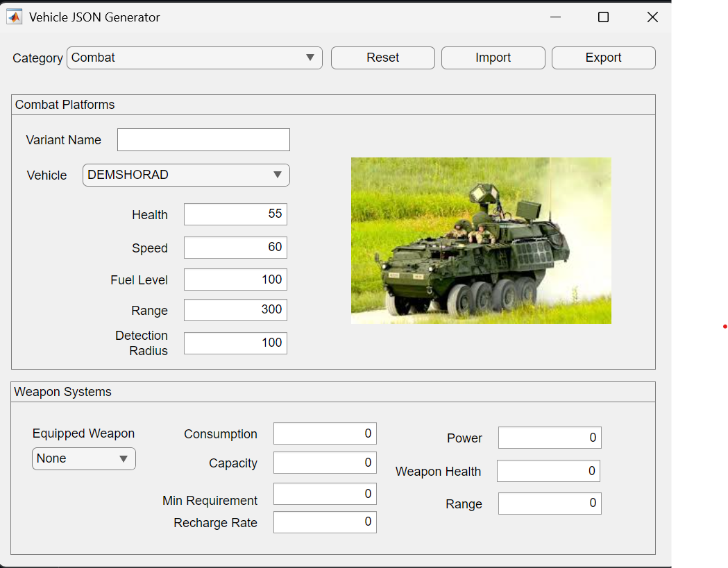Image resolution: width=728 pixels, height=568 pixels.
Task: Select the Speed value field
Action: 235,248
